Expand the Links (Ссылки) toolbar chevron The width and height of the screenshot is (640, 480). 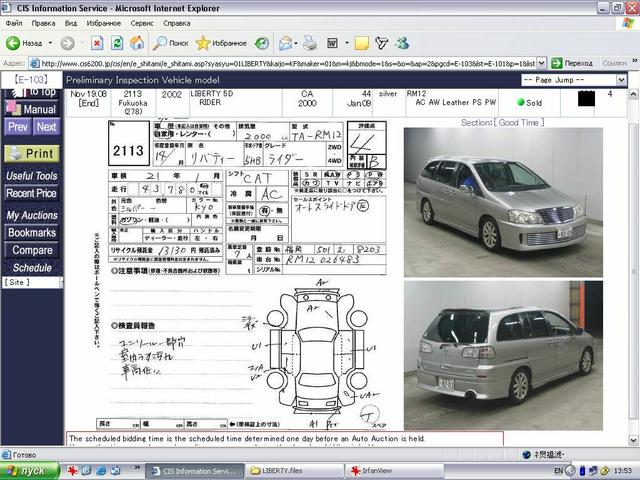[x=634, y=61]
